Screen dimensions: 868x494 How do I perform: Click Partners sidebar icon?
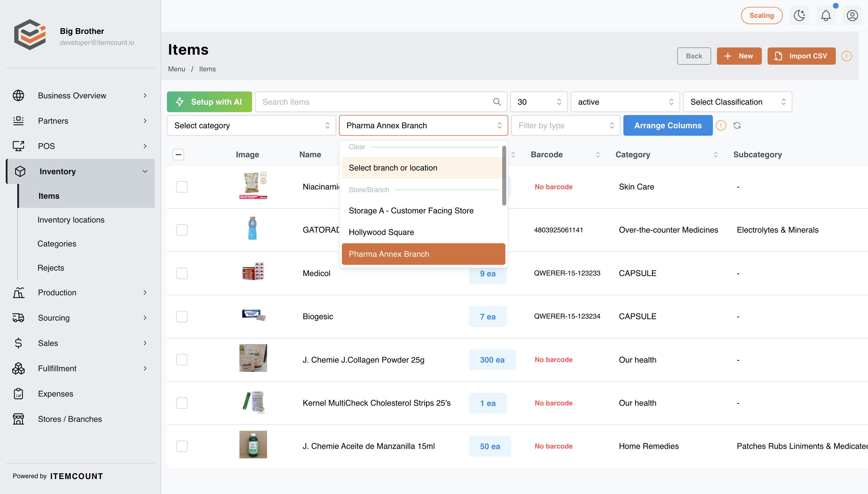tap(18, 121)
